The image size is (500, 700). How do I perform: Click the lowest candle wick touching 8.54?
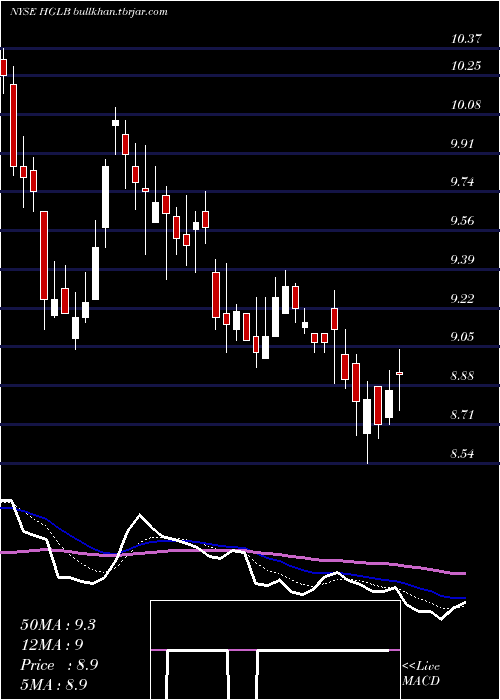(x=367, y=422)
